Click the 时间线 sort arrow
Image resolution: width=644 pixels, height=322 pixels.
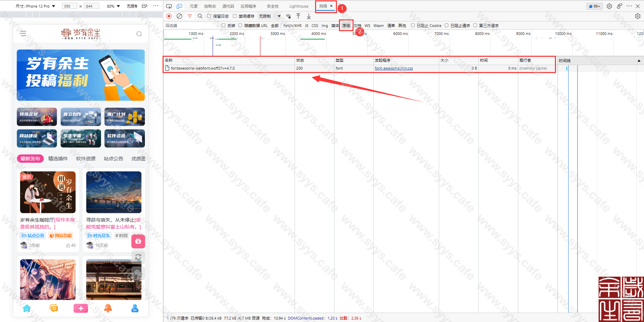coord(639,61)
